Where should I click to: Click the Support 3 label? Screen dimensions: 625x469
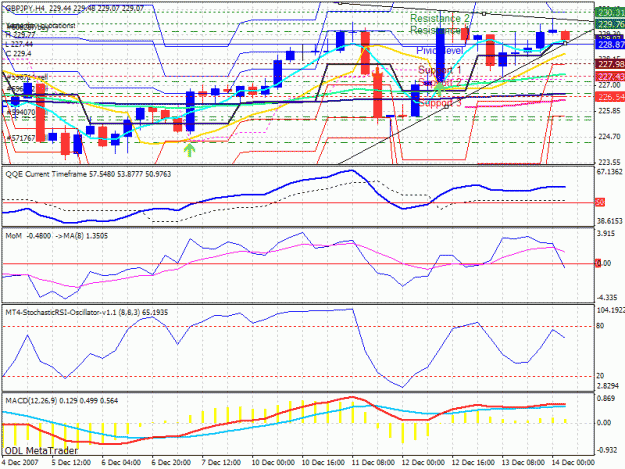[x=440, y=103]
